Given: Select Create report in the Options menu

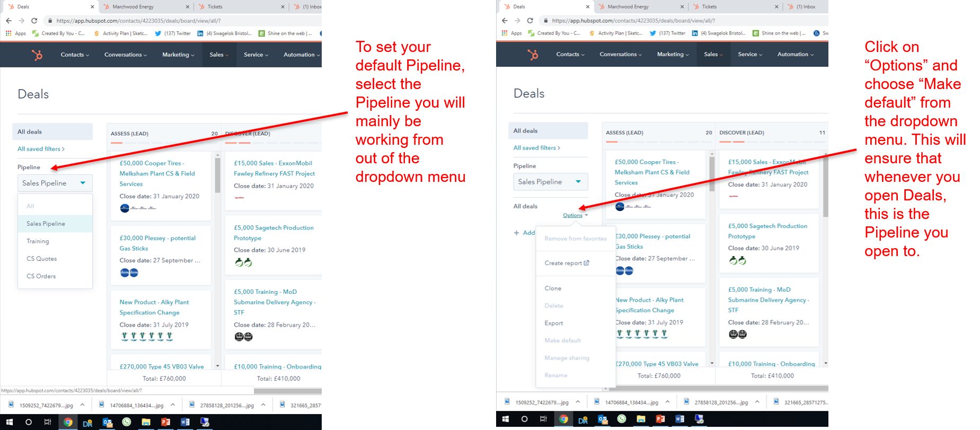Looking at the screenshot, I should coord(567,263).
